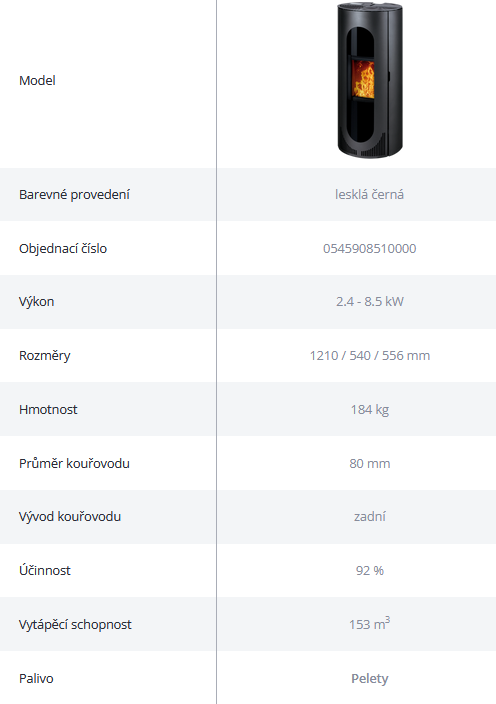Select flue diameter value 80 mm
496x704 pixels.
pos(369,463)
